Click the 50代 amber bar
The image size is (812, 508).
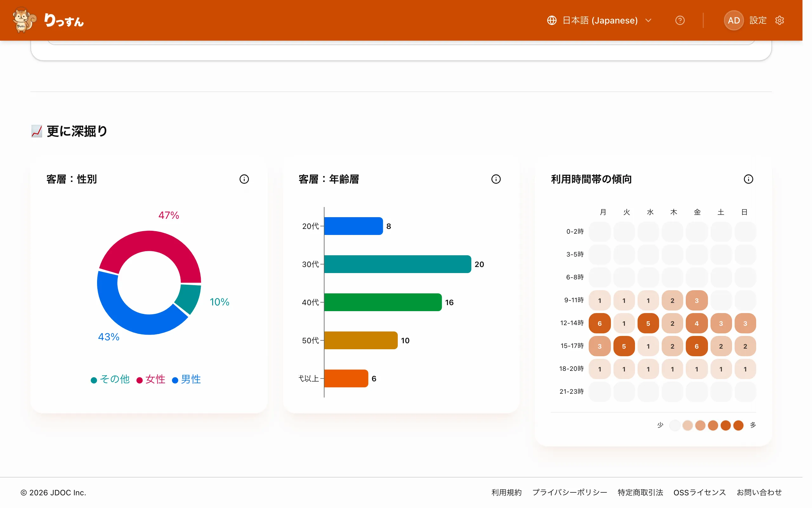361,340
